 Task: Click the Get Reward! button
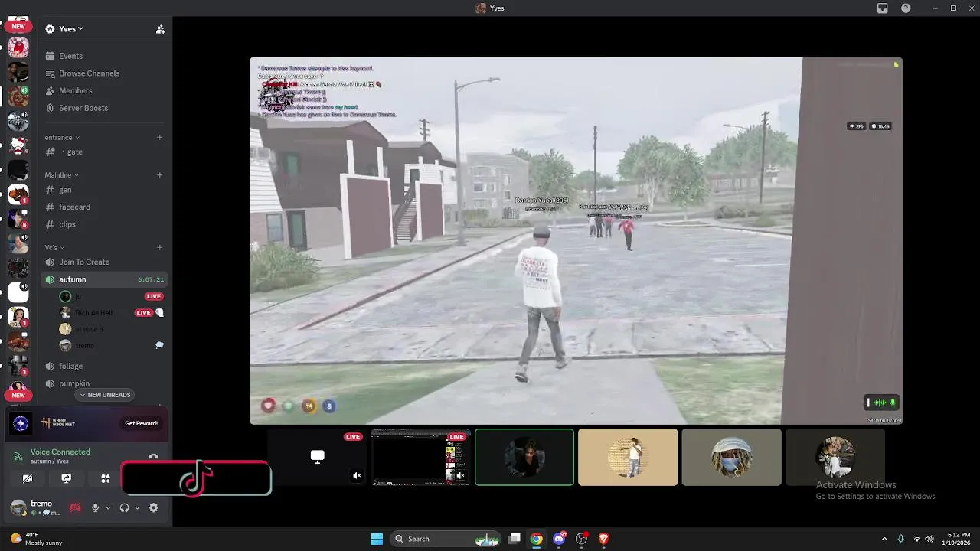[x=142, y=423]
